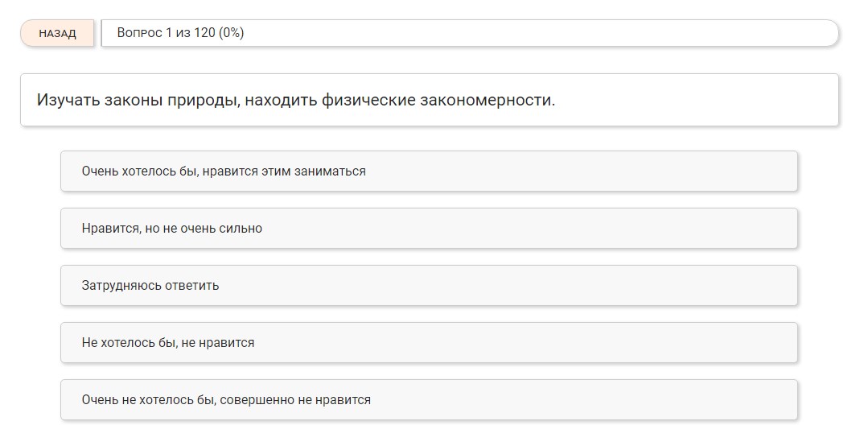Answer with the strongest negative option

click(x=429, y=400)
